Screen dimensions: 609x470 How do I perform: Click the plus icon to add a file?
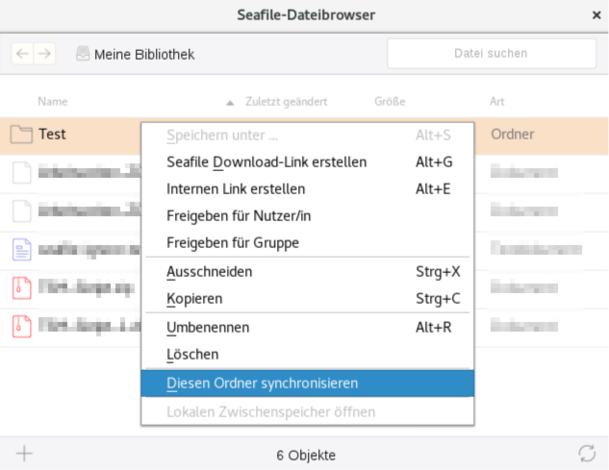[x=24, y=454]
